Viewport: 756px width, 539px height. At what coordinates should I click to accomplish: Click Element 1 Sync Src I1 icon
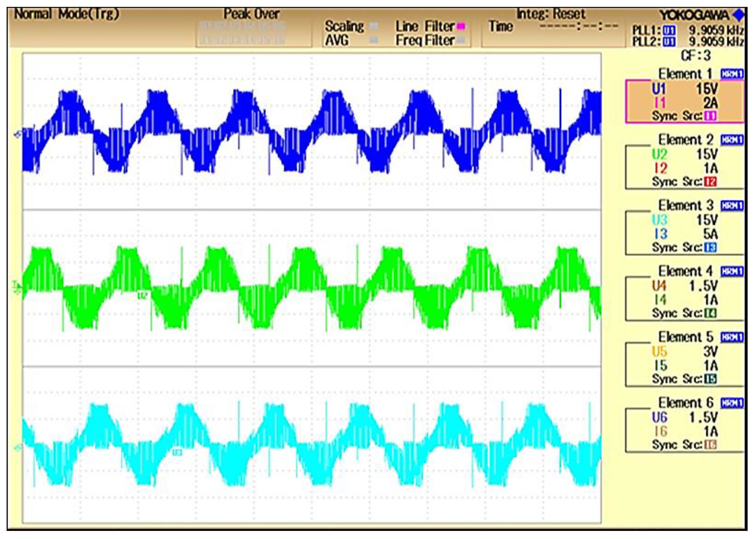710,116
